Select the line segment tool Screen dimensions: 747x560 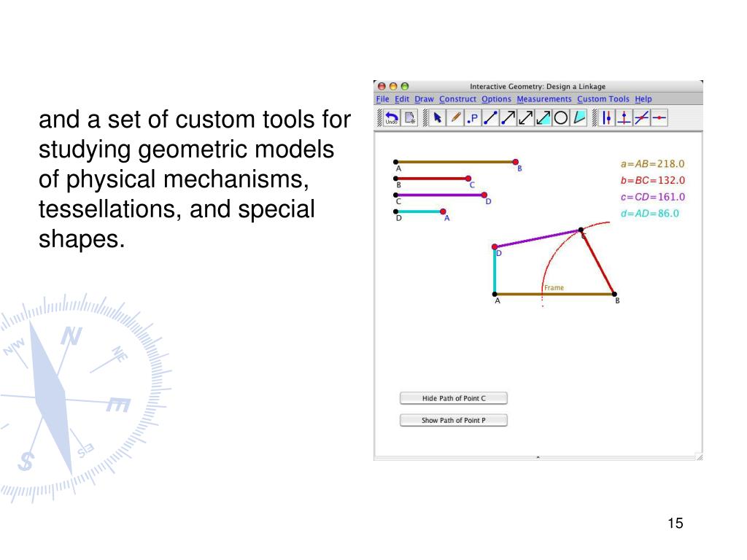(490, 117)
